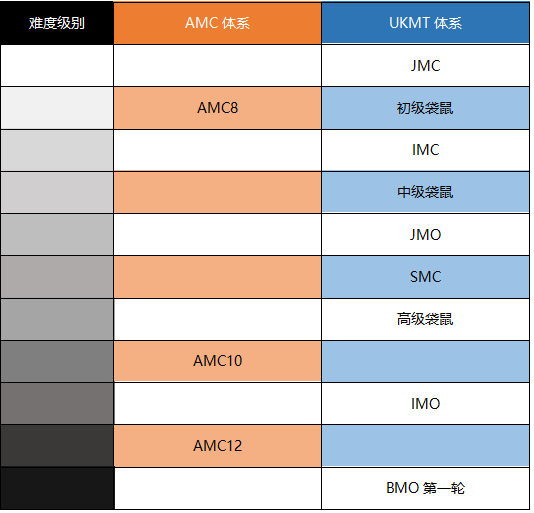Select the AMC 体系 column header

coord(218,23)
